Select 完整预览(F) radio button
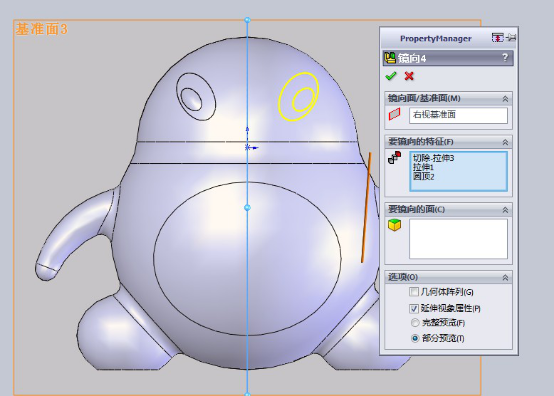Image resolution: width=554 pixels, height=396 pixels. [415, 323]
